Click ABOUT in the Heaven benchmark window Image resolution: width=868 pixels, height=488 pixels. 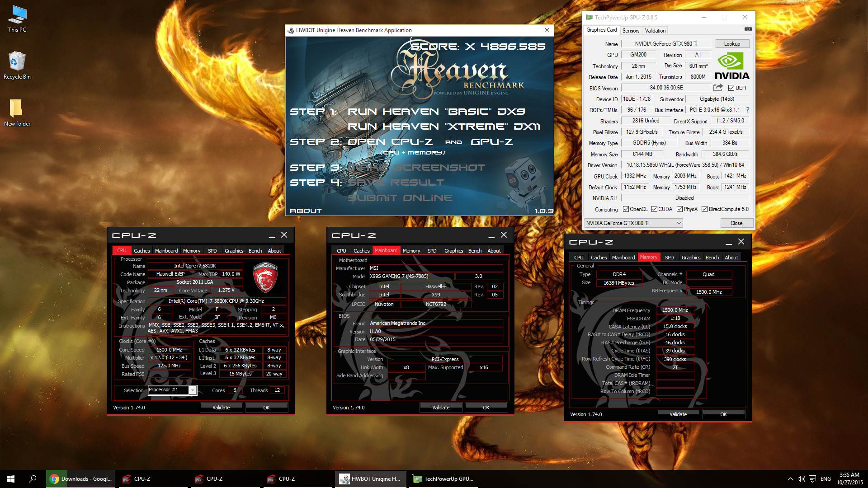(x=306, y=211)
